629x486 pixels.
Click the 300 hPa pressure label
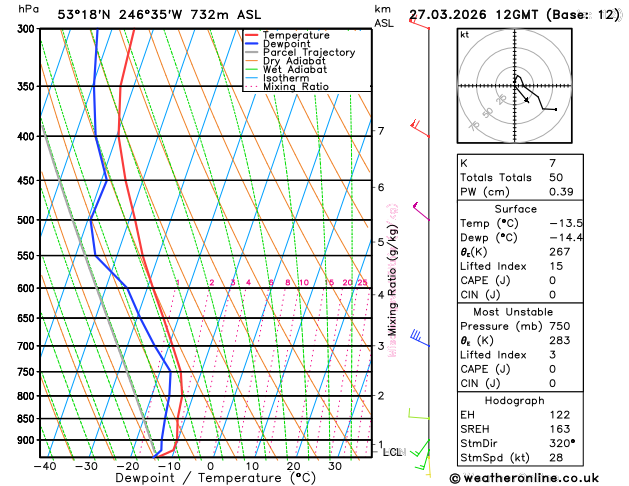[x=28, y=29]
